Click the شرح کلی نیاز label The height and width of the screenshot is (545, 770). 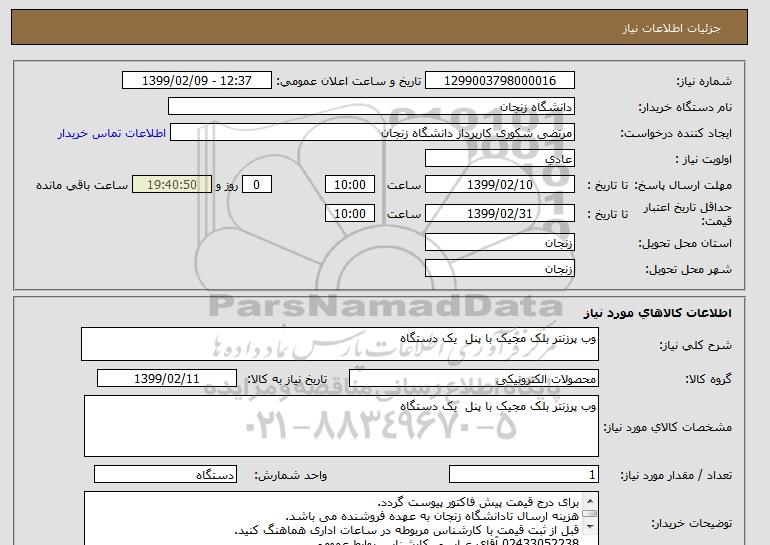pyautogui.click(x=695, y=345)
